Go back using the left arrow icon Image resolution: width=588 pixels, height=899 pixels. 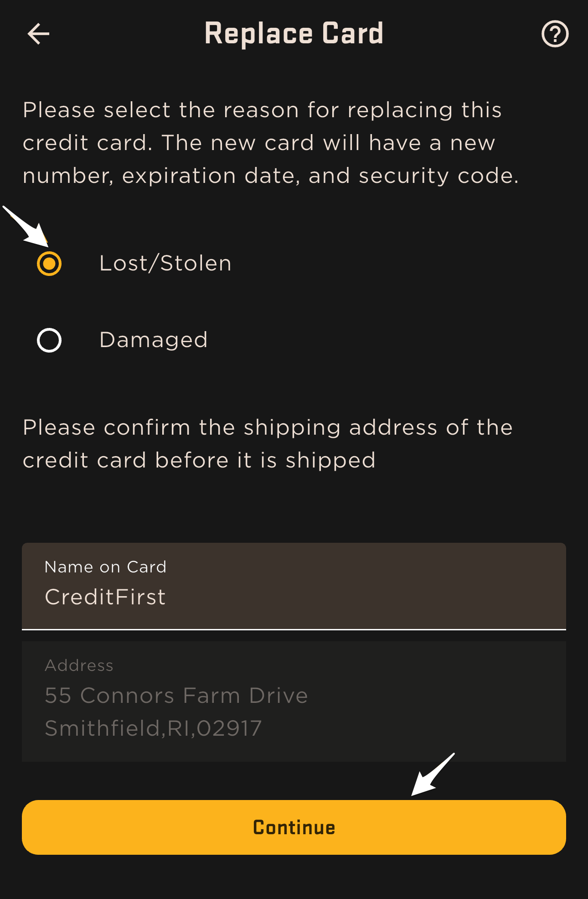pos(38,34)
